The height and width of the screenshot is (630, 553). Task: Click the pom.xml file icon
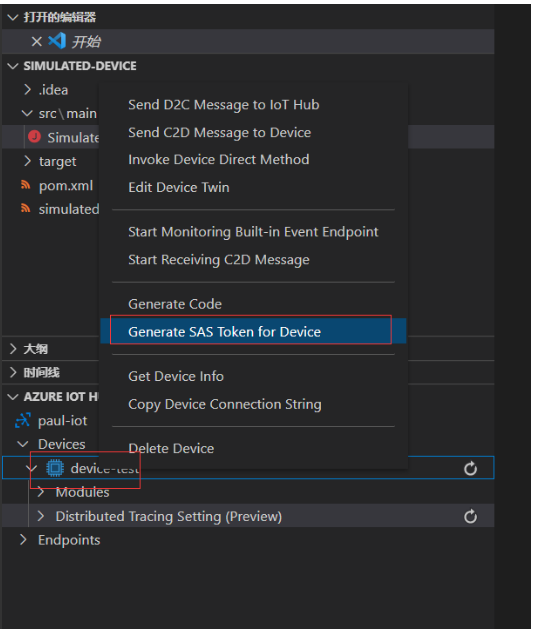26,185
